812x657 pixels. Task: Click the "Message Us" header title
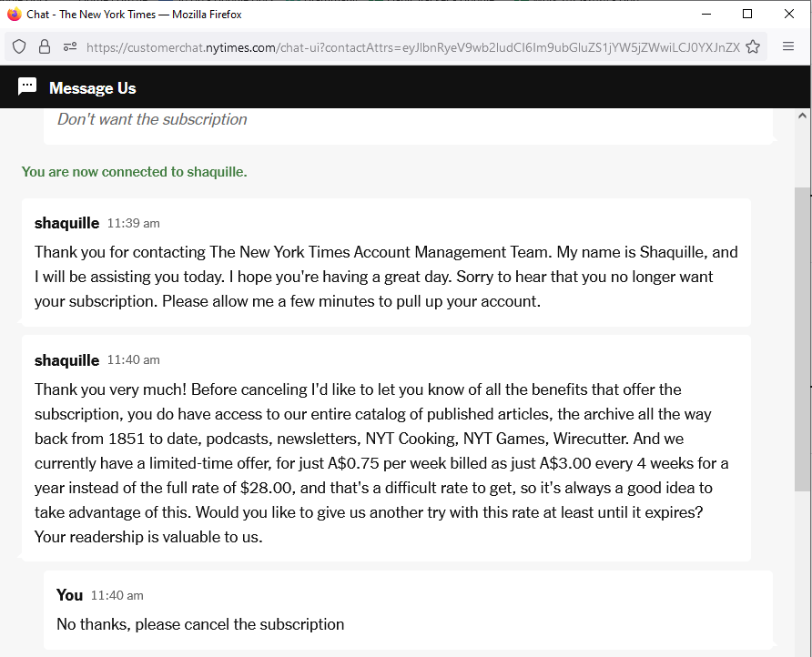click(93, 88)
